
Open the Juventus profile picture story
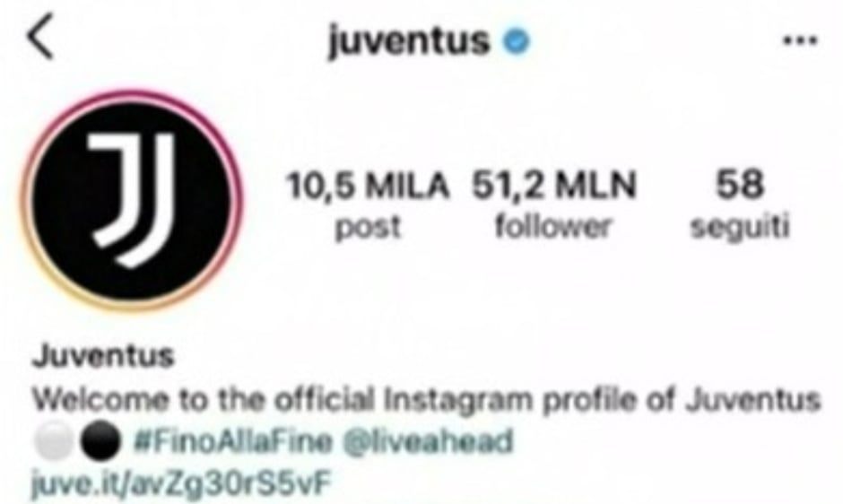pos(131,200)
